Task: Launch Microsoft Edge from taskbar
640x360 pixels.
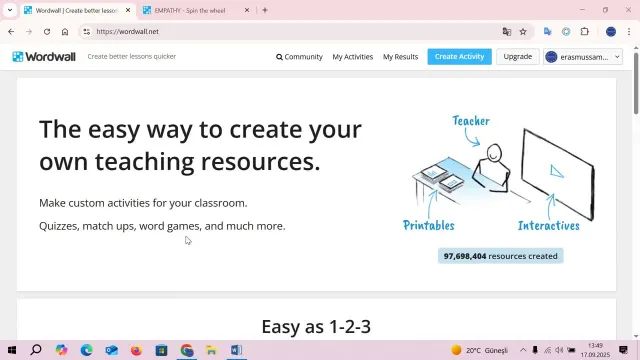Action: pos(86,350)
